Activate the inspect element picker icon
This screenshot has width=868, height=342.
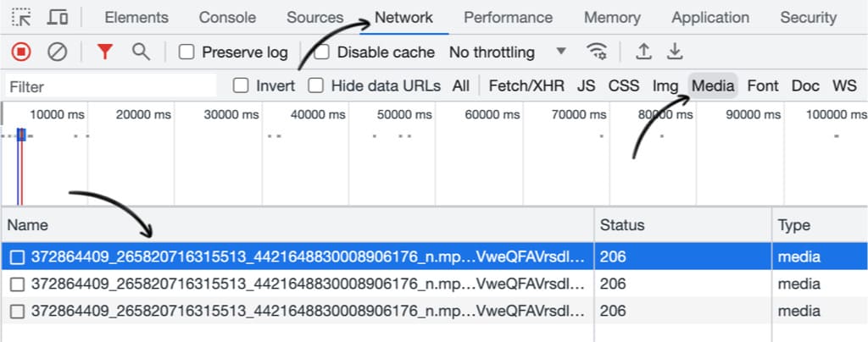tap(21, 18)
